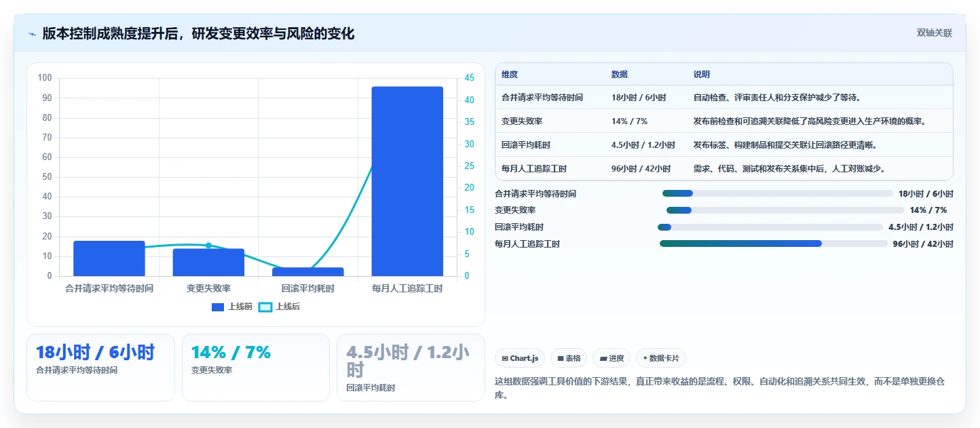This screenshot has width=980, height=428.
Task: Click x-axis label 合并请求平均等待时间
Action: [109, 288]
